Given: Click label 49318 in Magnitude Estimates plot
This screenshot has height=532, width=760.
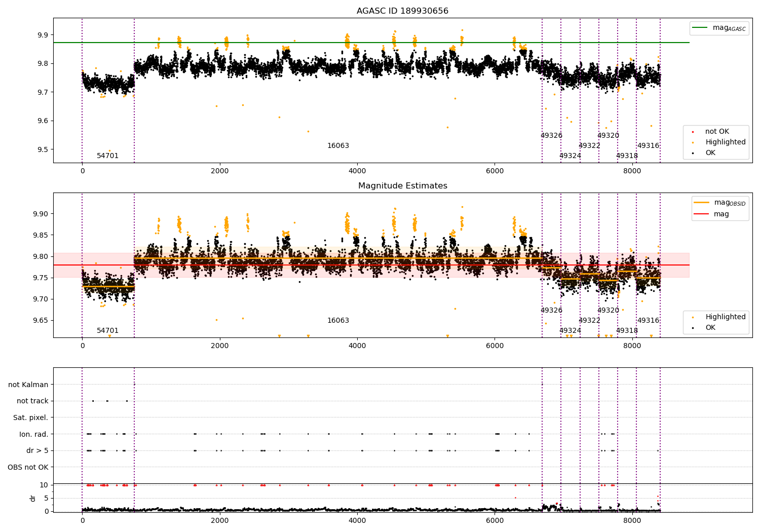Looking at the screenshot, I should tap(627, 330).
